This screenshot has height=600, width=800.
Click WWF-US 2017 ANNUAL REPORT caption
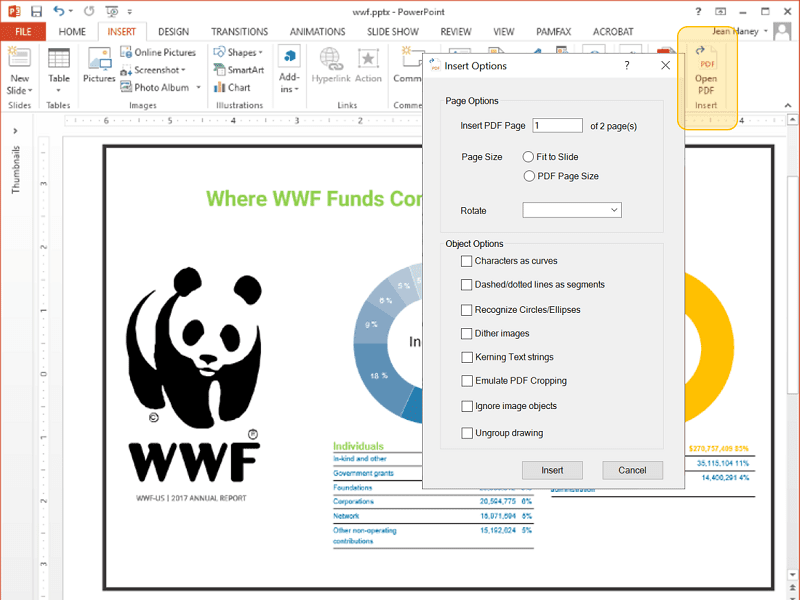[x=191, y=498]
